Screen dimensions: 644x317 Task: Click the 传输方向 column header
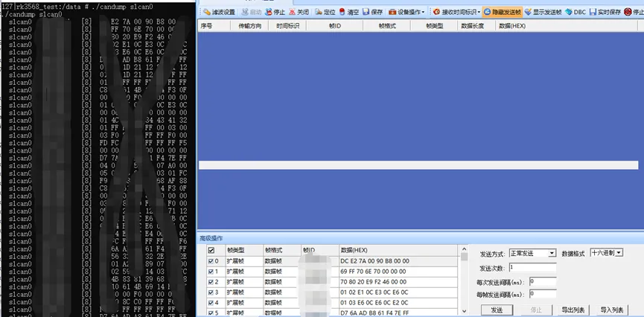point(249,26)
